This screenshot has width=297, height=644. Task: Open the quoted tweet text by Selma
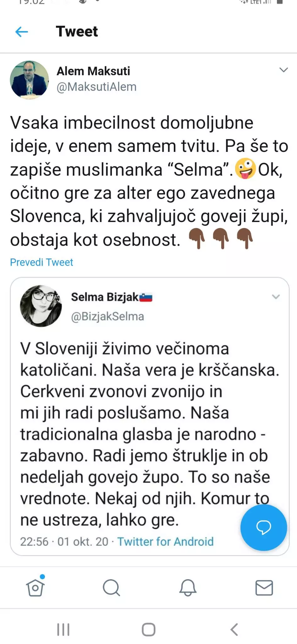145,434
